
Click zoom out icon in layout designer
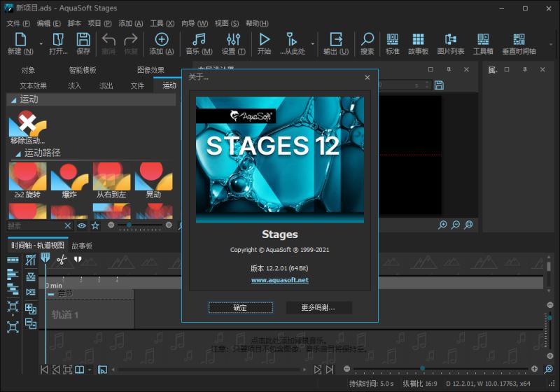[456, 225]
